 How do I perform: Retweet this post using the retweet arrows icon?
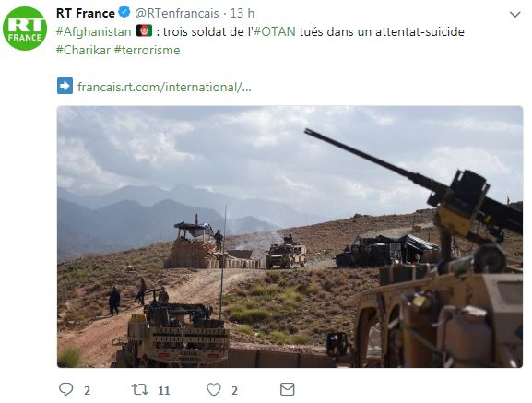click(140, 389)
